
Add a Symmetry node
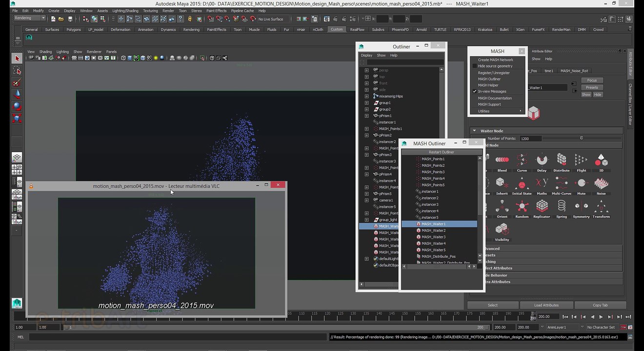pos(581,208)
